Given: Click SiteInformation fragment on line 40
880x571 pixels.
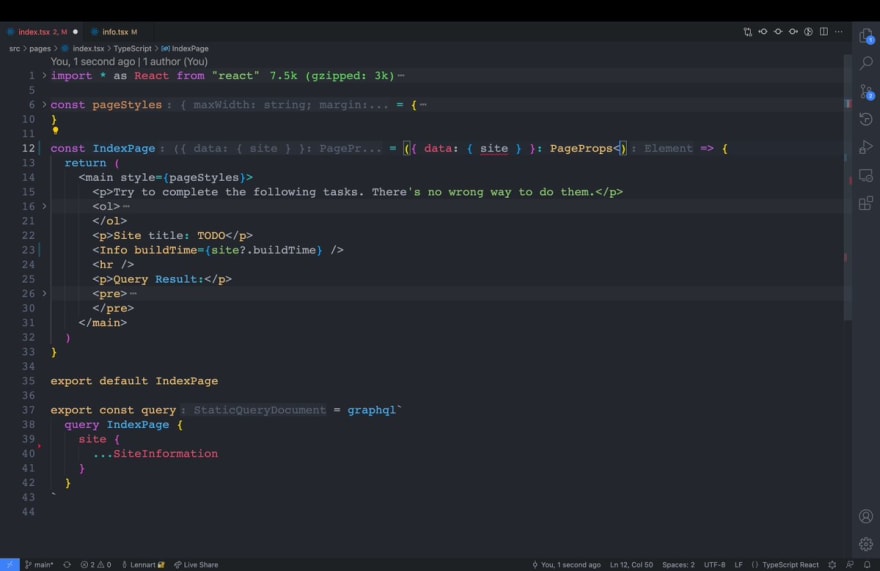Looking at the screenshot, I should (166, 454).
